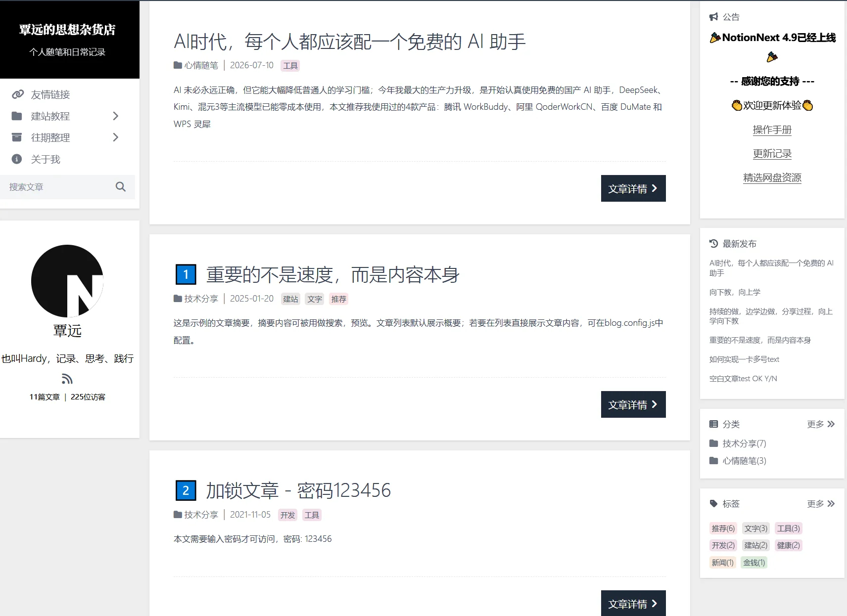The image size is (847, 616).
Task: Click 开发 tag on 加锁文章
Action: coord(287,515)
